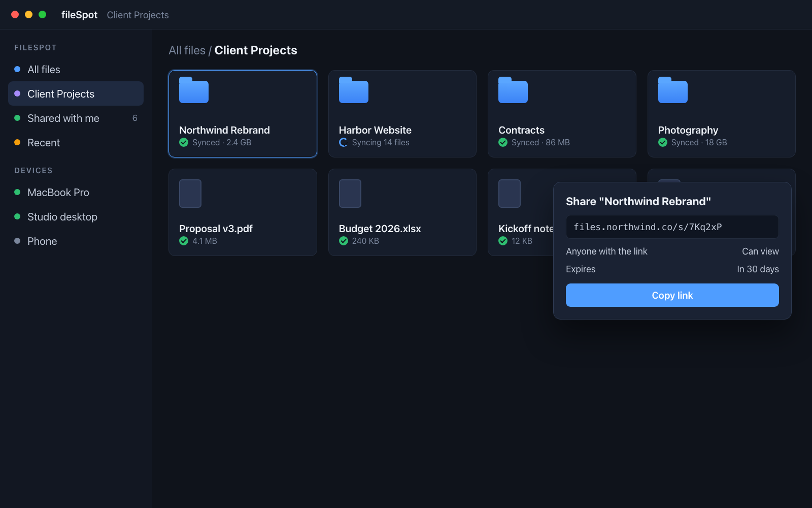Select the MacBook Pro device
The image size is (812, 508).
coord(76,192)
